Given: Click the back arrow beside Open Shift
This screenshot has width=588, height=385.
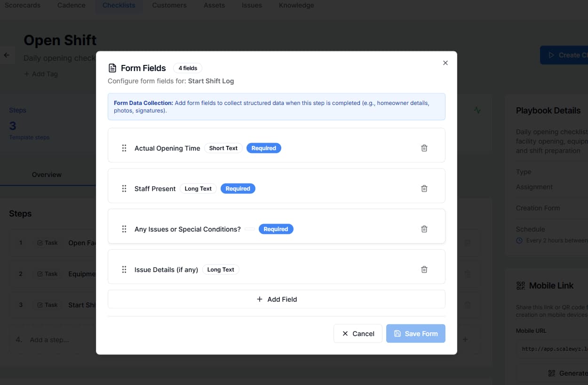Looking at the screenshot, I should click(x=7, y=55).
